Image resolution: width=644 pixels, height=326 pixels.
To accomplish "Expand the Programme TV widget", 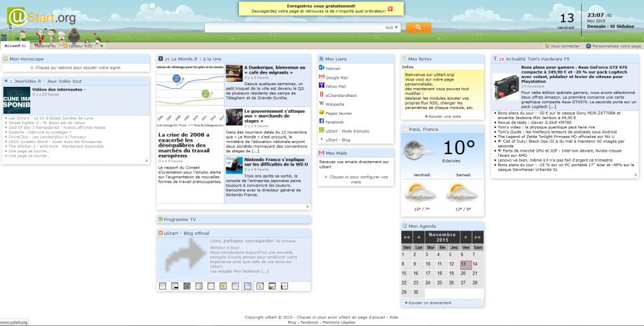I will click(x=184, y=219).
